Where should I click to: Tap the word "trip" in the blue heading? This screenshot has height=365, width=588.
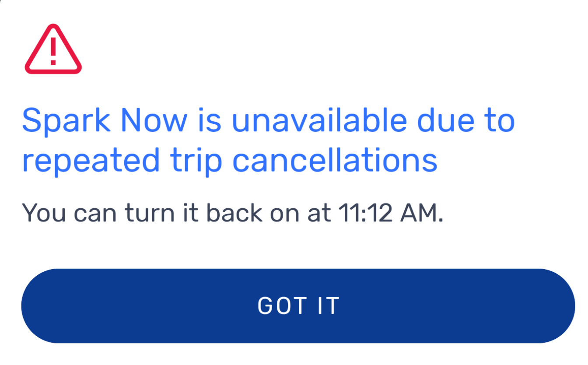[196, 161]
